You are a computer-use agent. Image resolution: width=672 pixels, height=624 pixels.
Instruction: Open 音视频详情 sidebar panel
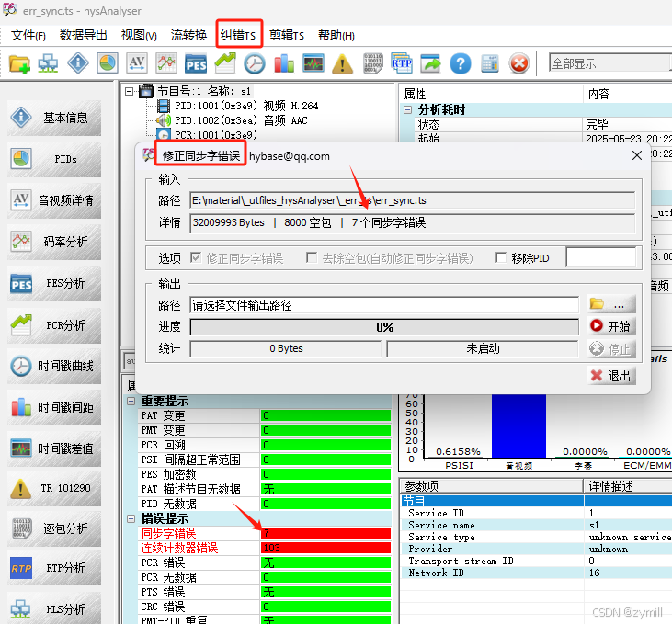tap(54, 200)
